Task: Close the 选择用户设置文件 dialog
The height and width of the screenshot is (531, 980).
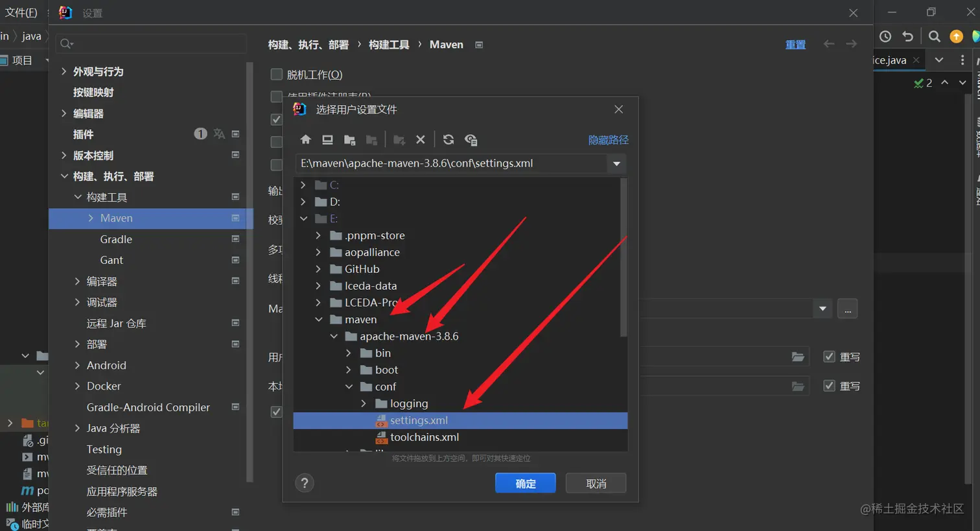Action: [x=619, y=110]
